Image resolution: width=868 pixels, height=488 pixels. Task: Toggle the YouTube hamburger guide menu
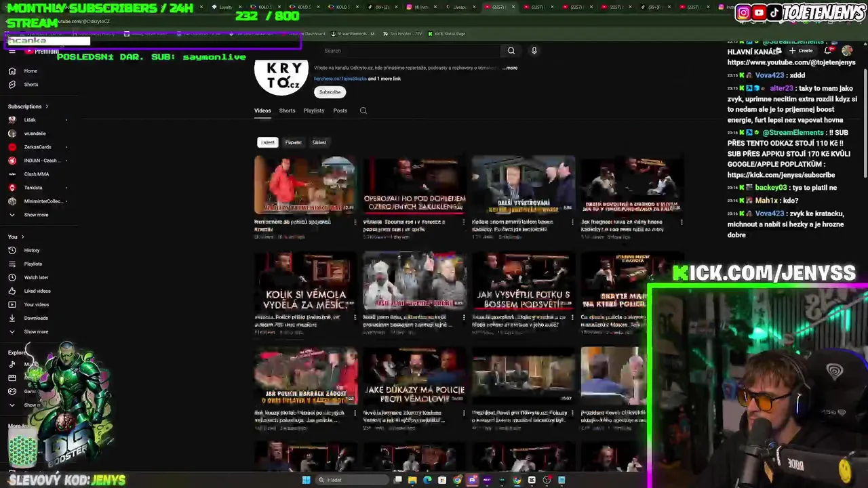12,52
